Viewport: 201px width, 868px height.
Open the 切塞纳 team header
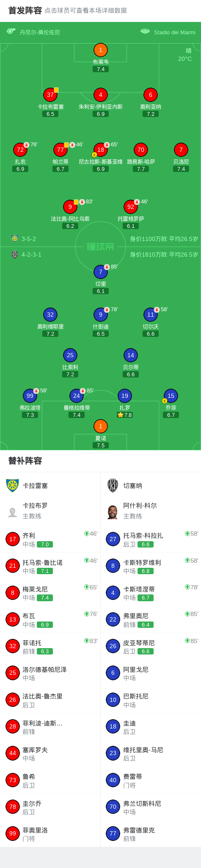(151, 485)
